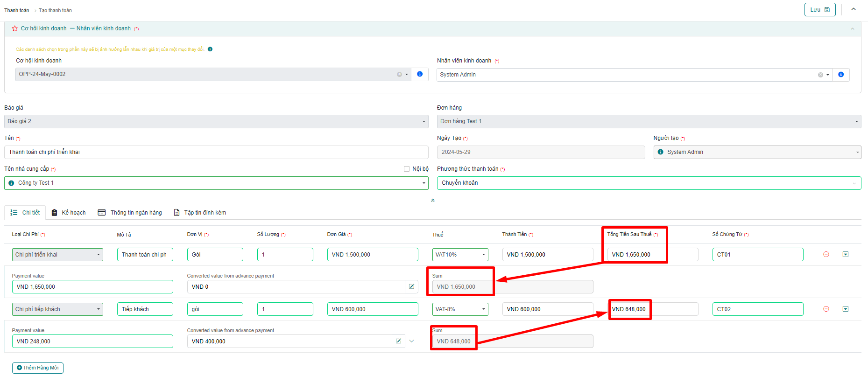The height and width of the screenshot is (383, 868).
Task: Remove the CT02 expense row
Action: (826, 309)
